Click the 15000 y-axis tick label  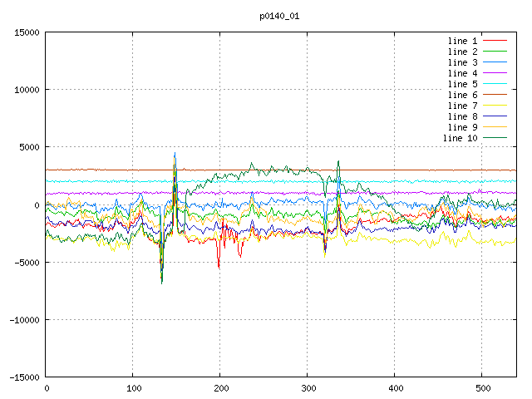[x=27, y=32]
